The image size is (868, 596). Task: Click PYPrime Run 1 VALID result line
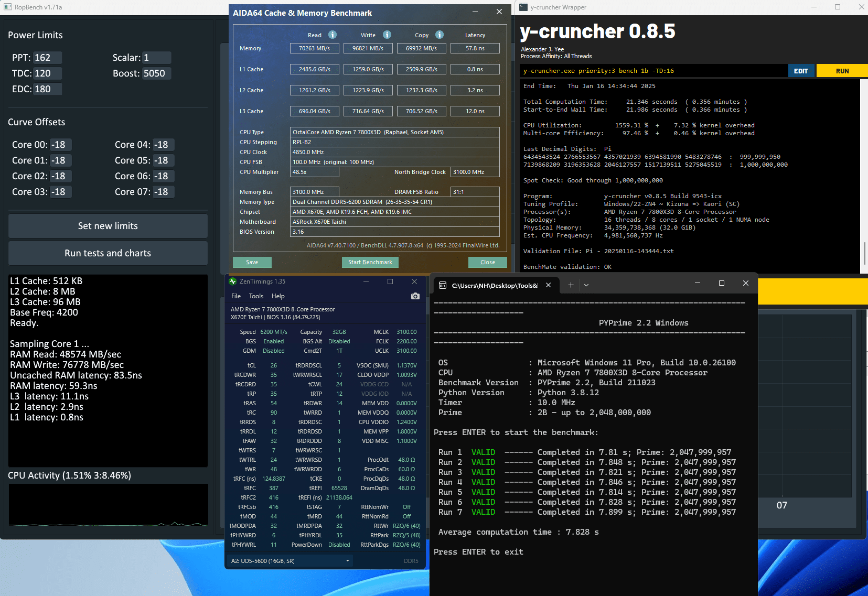[585, 452]
